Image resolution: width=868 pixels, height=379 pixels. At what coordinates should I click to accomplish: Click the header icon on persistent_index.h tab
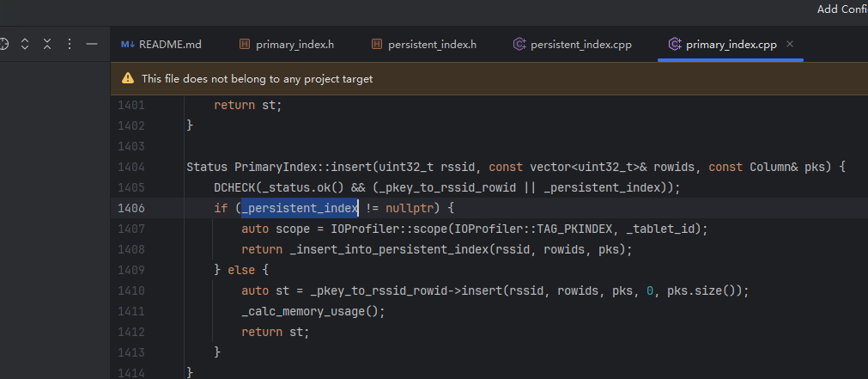tap(377, 44)
